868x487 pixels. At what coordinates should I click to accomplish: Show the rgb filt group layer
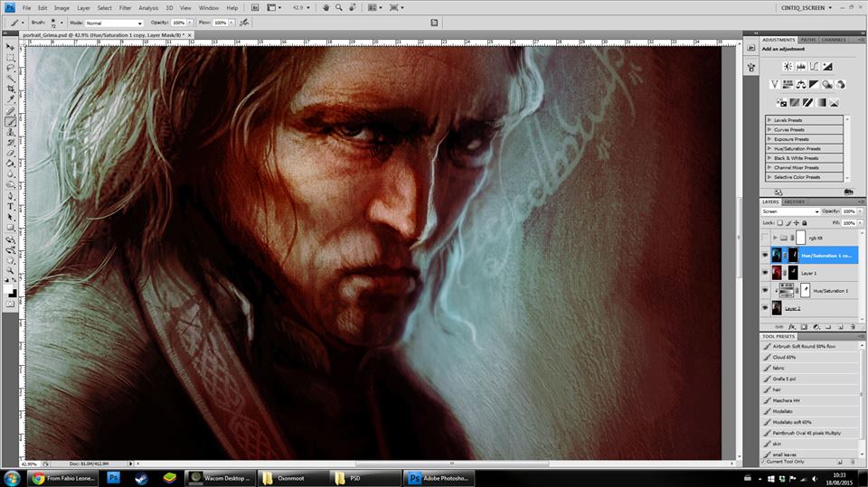coord(766,238)
